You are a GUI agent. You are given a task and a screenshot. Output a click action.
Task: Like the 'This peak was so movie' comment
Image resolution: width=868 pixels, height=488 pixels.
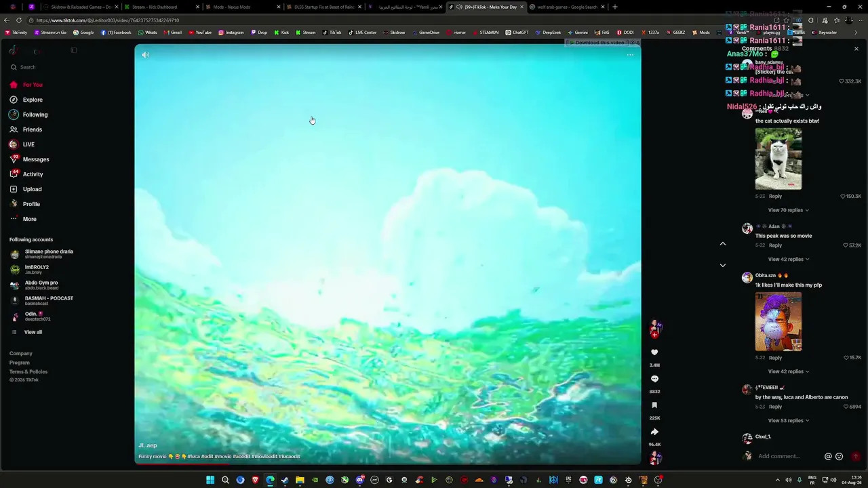click(x=846, y=245)
